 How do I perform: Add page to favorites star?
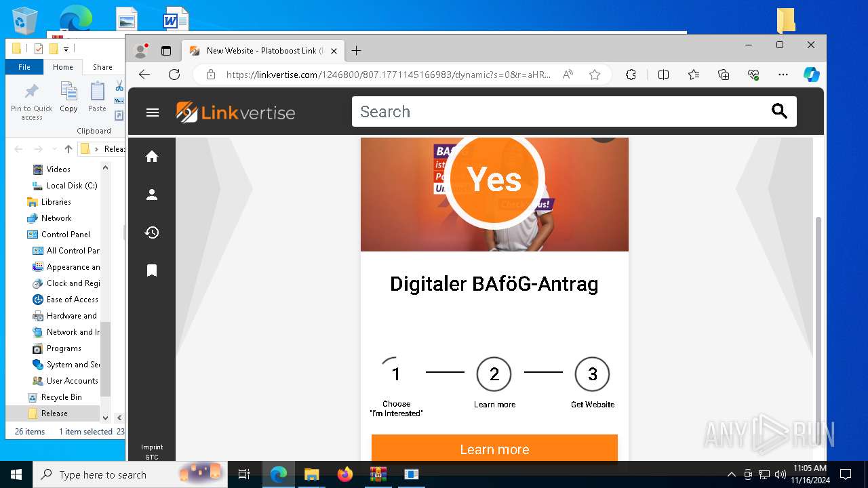(595, 75)
